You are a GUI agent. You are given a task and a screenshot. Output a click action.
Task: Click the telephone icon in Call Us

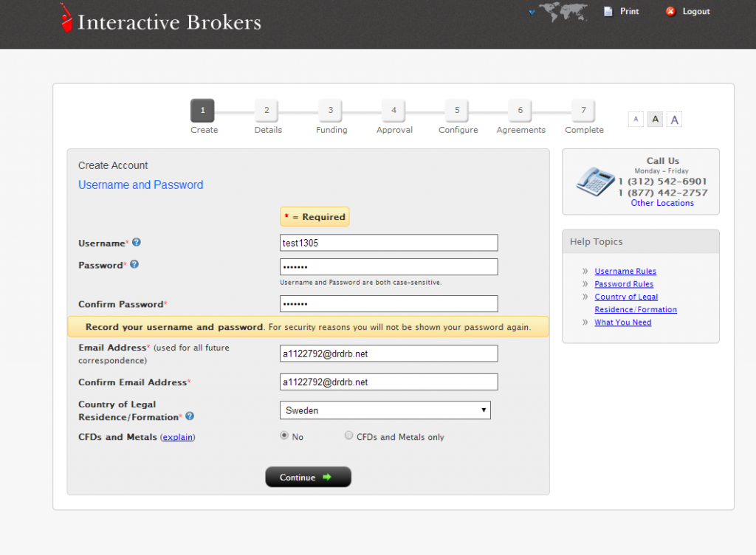596,181
